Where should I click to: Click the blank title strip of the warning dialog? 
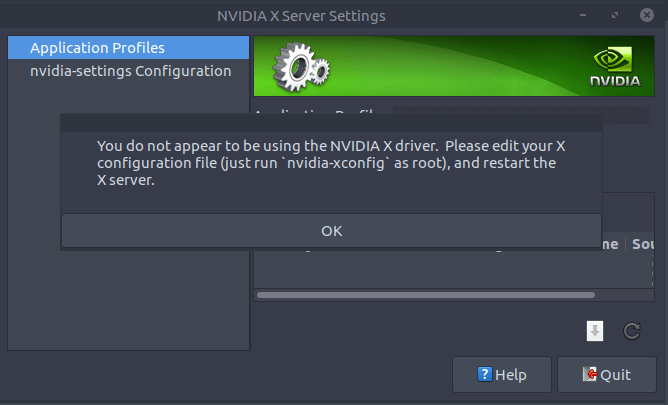click(331, 123)
